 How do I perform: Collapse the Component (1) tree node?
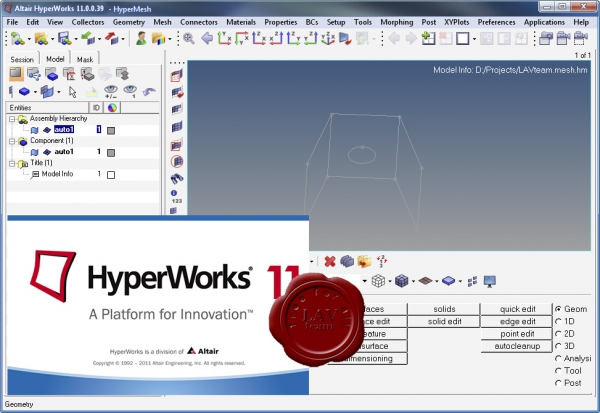pyautogui.click(x=12, y=141)
